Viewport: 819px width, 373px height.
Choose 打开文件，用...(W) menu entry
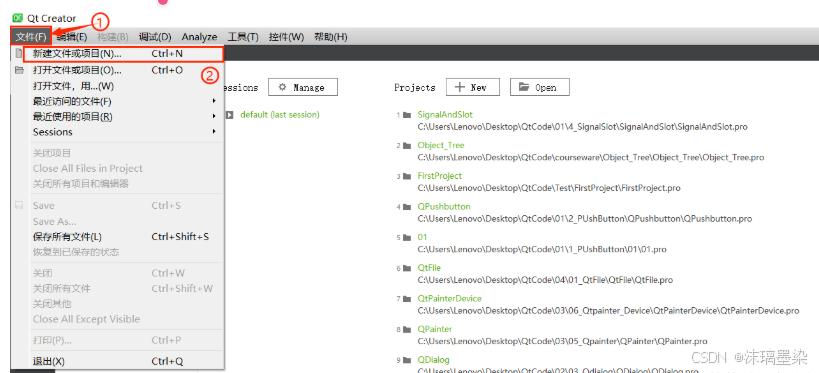(x=118, y=86)
